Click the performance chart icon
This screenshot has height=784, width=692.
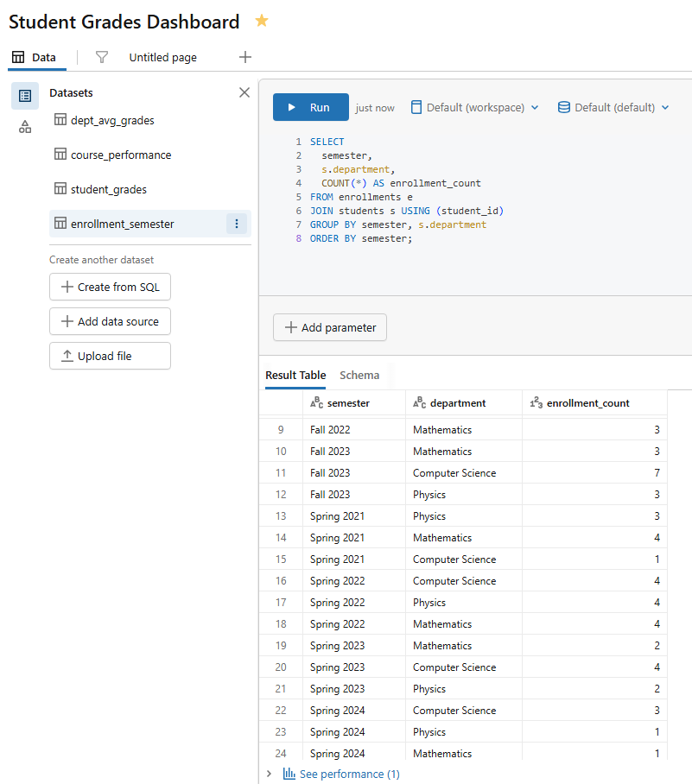[289, 774]
